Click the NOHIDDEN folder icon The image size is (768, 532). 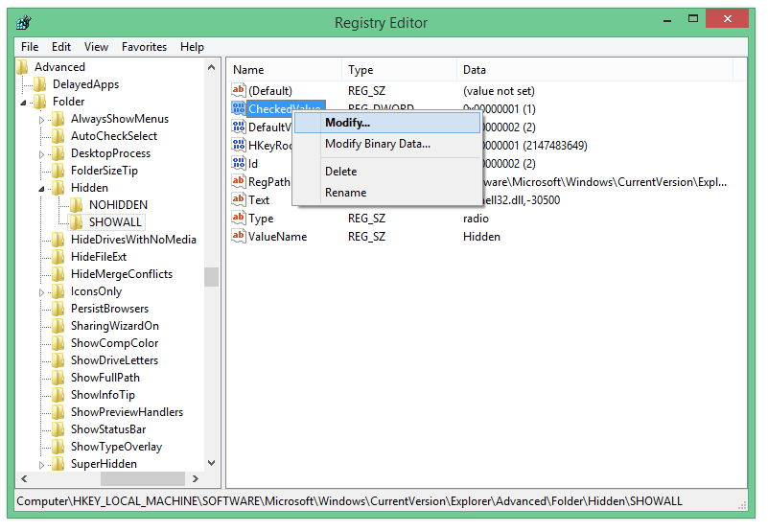coord(77,205)
